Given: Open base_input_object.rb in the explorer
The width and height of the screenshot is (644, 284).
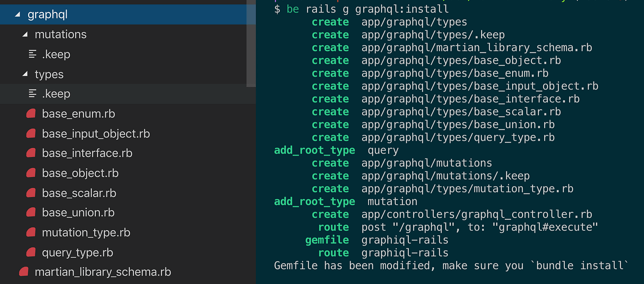Looking at the screenshot, I should point(96,133).
